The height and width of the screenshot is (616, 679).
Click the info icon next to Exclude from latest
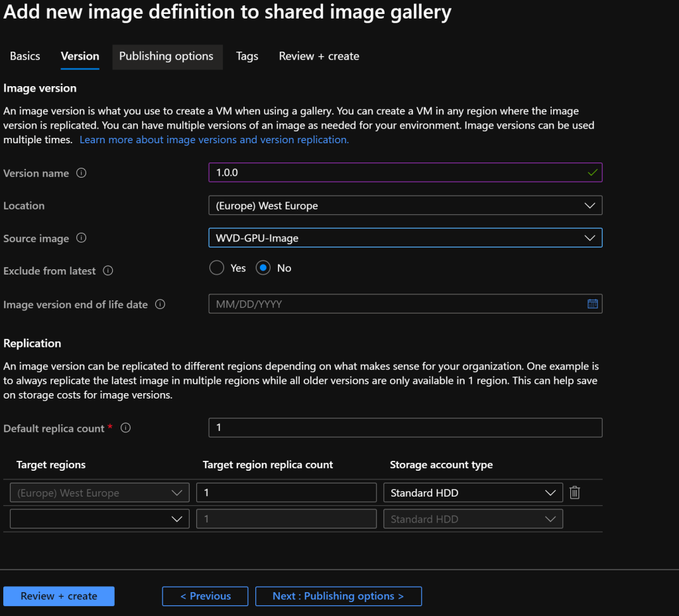click(x=108, y=271)
